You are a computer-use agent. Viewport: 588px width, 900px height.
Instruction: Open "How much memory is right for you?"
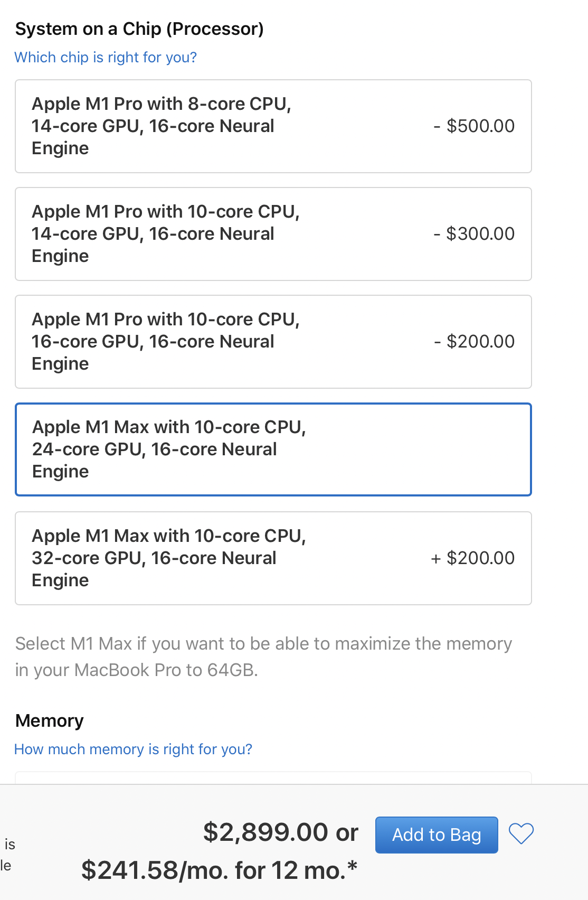click(x=133, y=749)
